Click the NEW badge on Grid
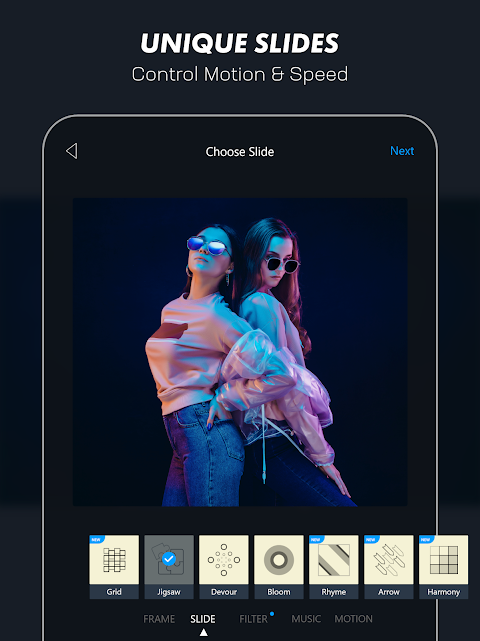Viewport: 480px width, 641px height. pyautogui.click(x=96, y=539)
